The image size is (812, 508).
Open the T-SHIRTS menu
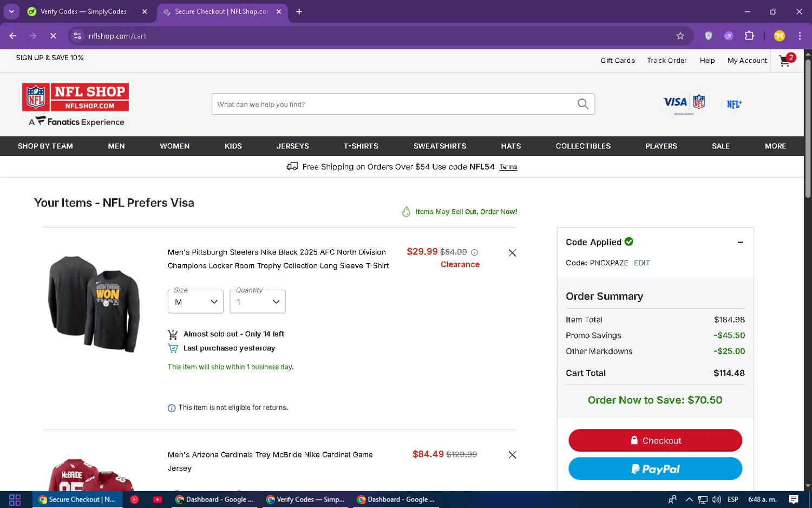tap(361, 146)
